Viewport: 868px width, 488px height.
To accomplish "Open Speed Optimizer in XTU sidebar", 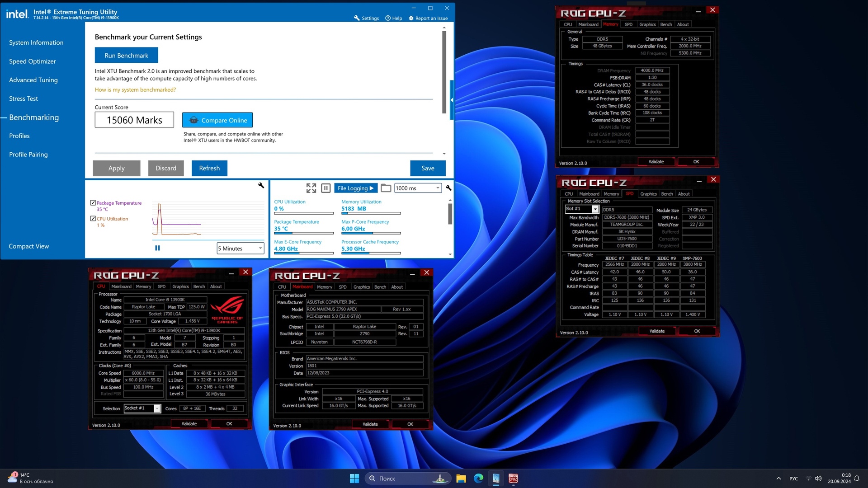I will 33,61.
